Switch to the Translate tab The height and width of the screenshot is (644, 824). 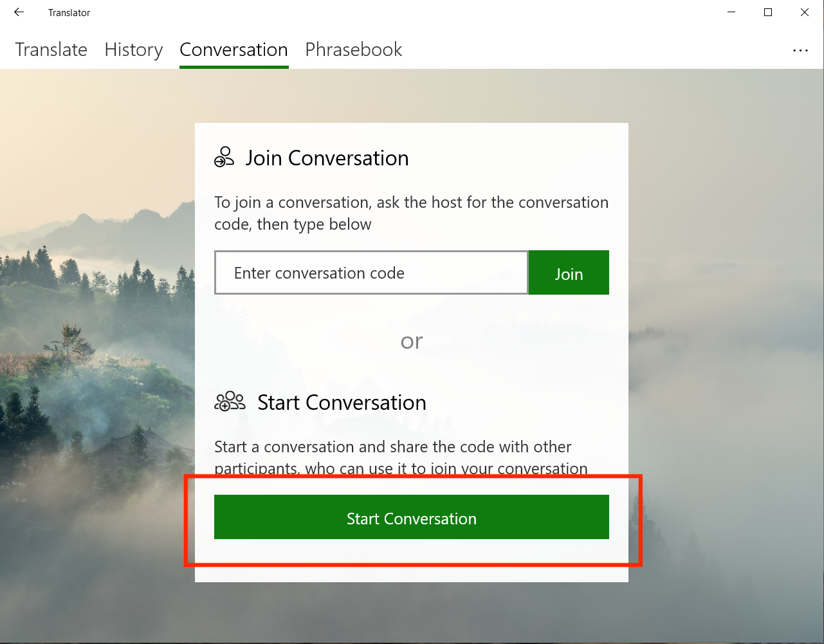coord(51,50)
